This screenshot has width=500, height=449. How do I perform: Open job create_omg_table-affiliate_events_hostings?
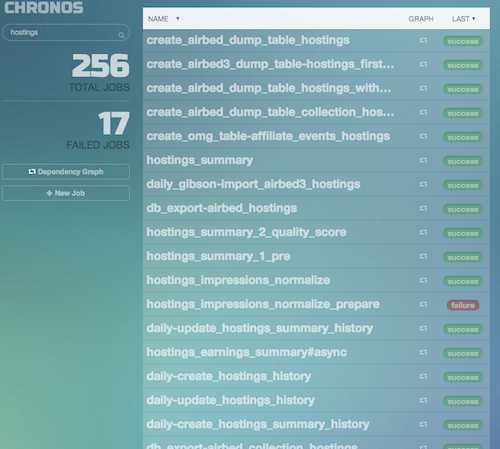(x=268, y=136)
